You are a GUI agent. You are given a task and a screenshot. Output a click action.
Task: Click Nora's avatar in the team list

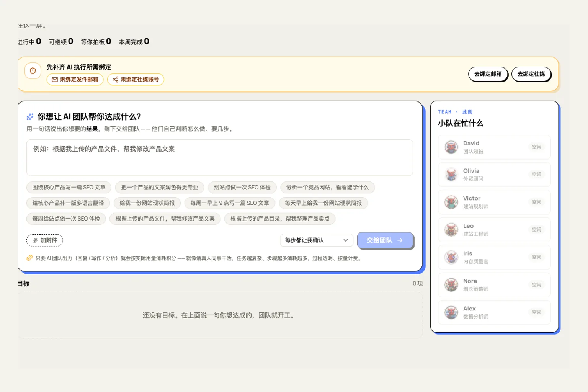451,285
